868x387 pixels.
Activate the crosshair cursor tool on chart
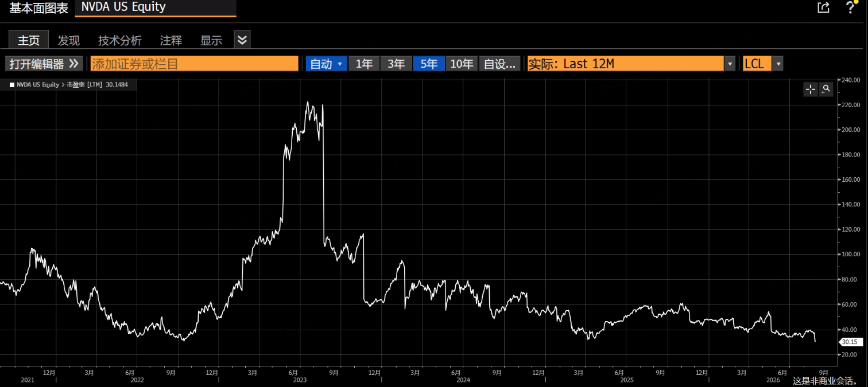[811, 89]
